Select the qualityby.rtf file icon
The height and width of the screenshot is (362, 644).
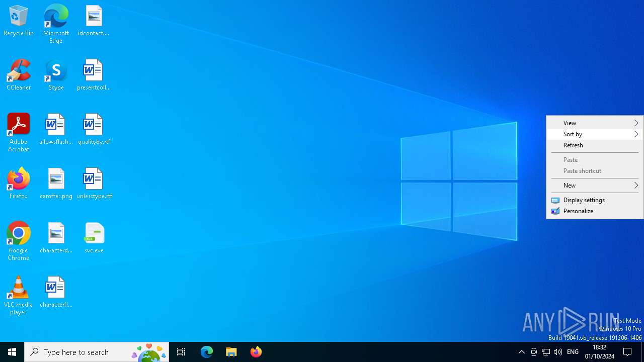(94, 129)
